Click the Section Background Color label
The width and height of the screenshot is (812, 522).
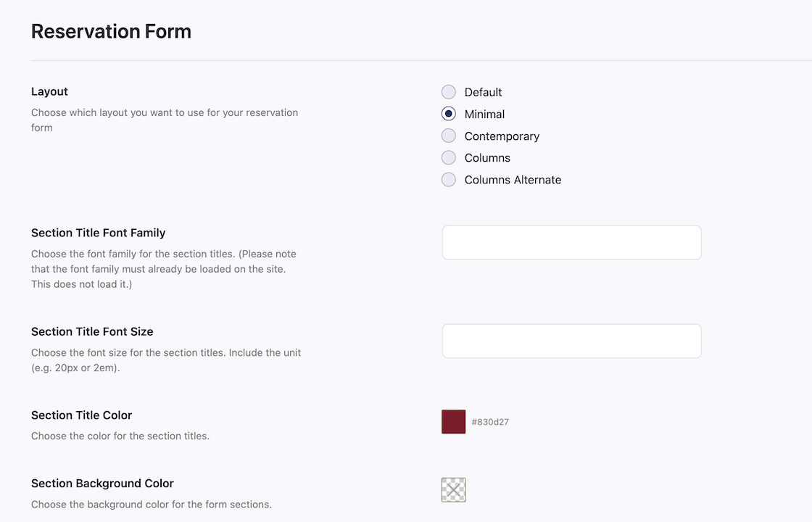click(x=102, y=483)
